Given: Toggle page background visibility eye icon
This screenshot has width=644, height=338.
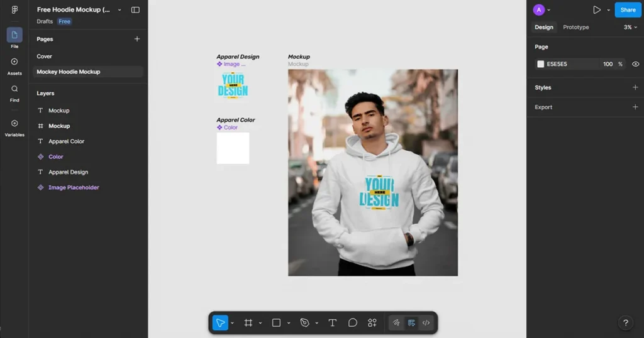Looking at the screenshot, I should pos(635,64).
